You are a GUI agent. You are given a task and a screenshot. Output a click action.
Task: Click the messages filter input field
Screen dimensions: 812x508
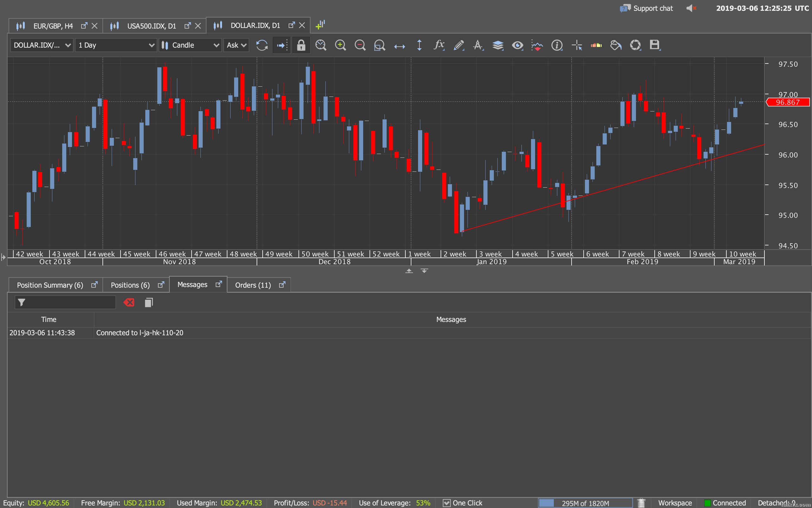coord(65,302)
